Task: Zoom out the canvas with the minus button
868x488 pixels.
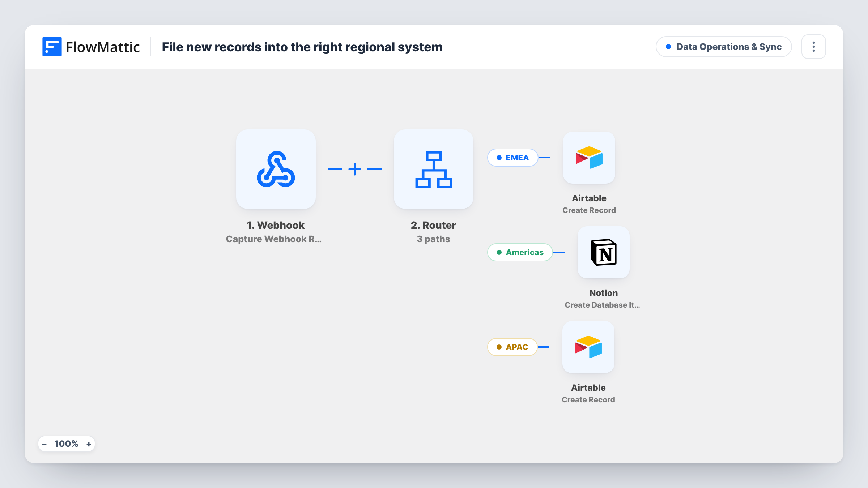Action: (x=44, y=444)
